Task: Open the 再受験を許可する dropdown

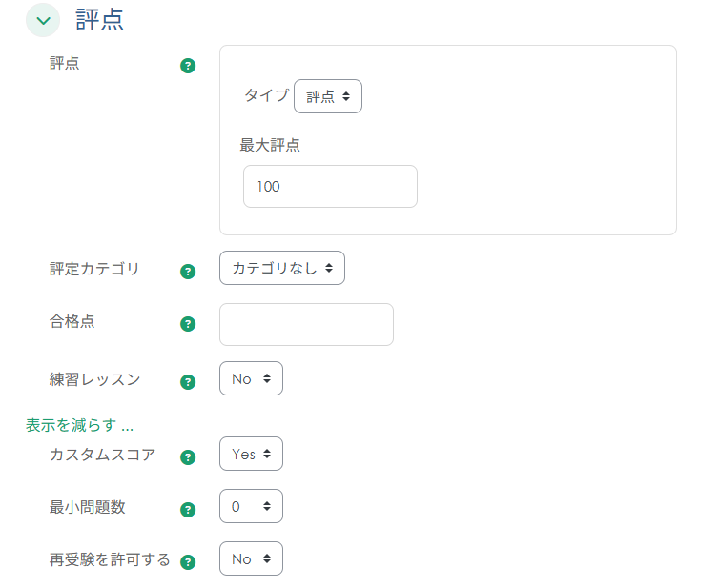Action: [x=251, y=558]
